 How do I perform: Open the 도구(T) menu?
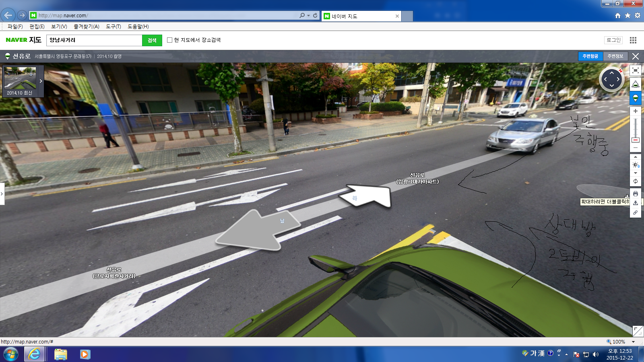(x=113, y=27)
